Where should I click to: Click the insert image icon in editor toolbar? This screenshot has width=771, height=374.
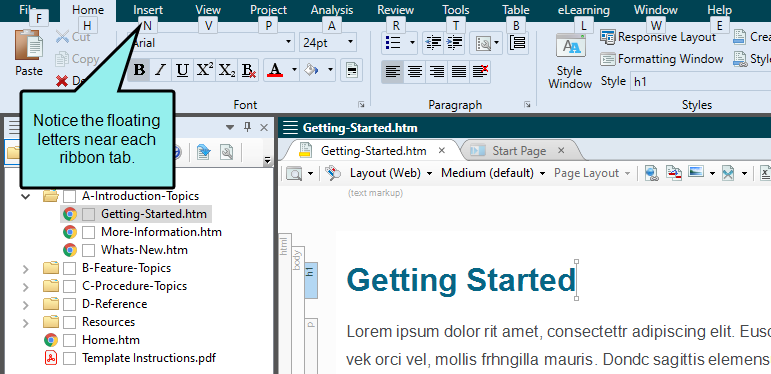click(695, 172)
